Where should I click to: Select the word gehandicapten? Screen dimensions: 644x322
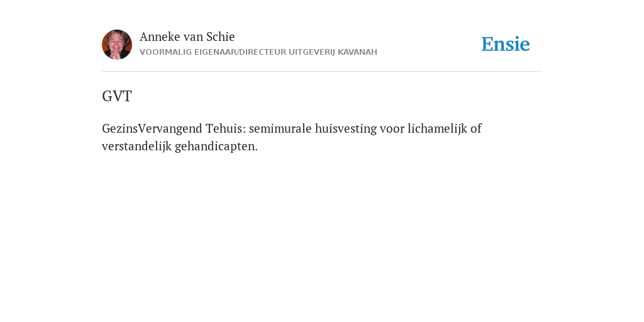[216, 146]
